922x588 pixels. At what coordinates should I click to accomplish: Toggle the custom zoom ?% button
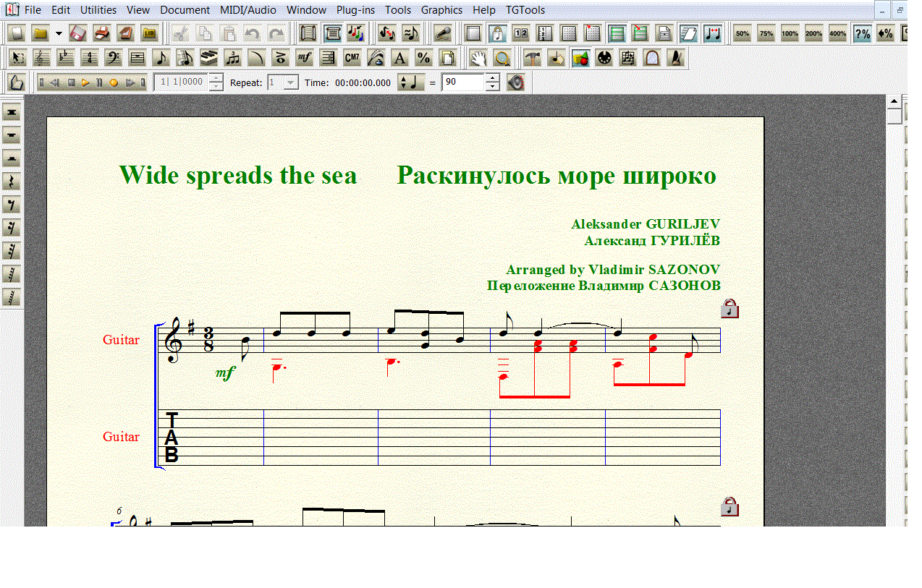click(861, 34)
